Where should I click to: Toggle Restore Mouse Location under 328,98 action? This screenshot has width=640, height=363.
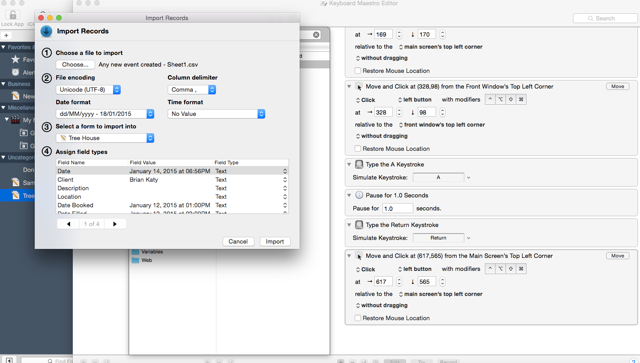pos(358,149)
